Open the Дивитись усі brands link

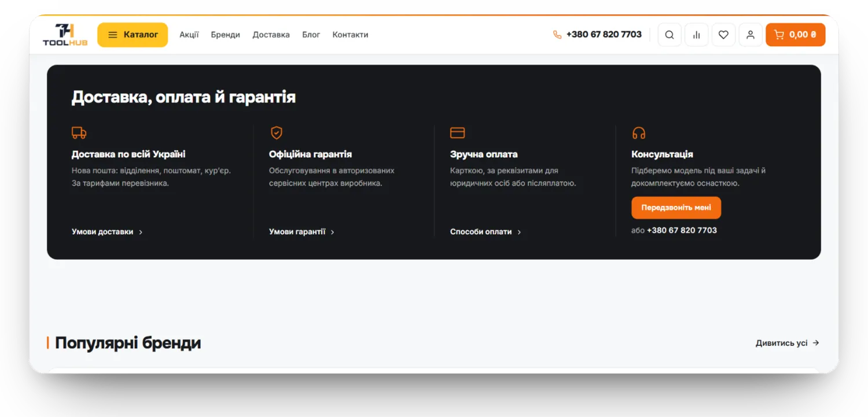tap(788, 343)
